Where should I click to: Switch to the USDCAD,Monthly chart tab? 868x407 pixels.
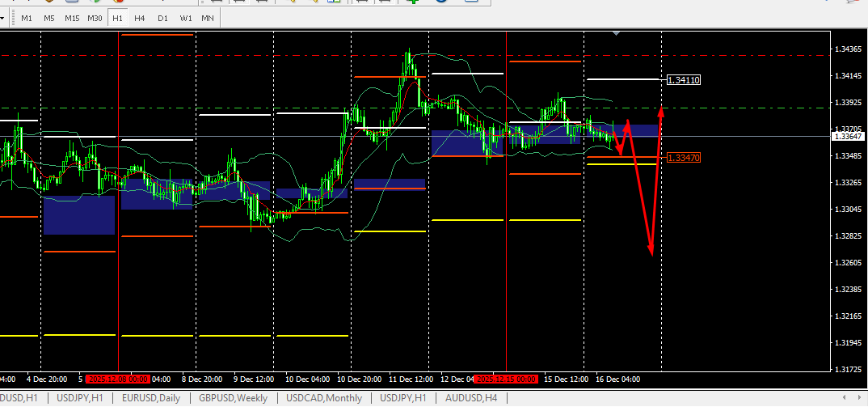click(324, 398)
